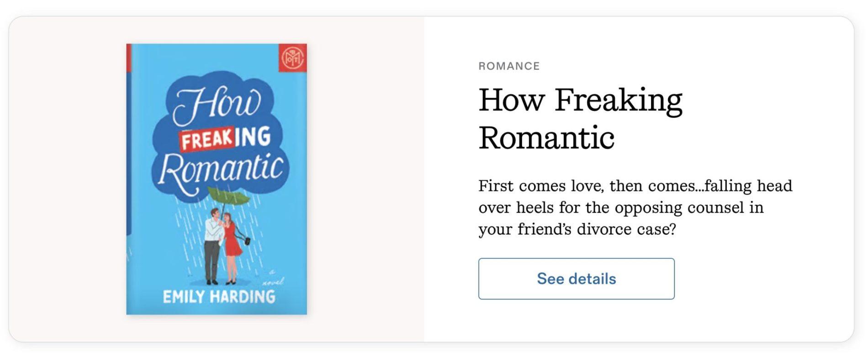Click the red FREAK label on cover
Screen dimensions: 868x357
pos(206,139)
